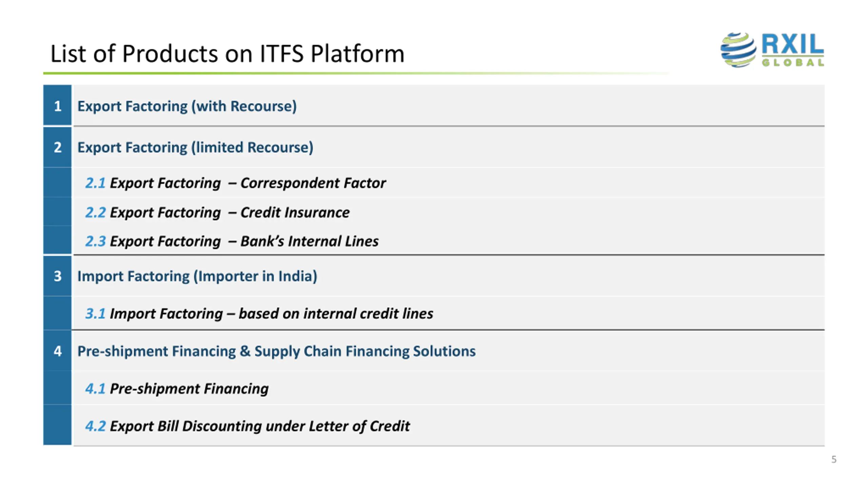
Task: Click the slide title List of Products
Action: [x=227, y=54]
